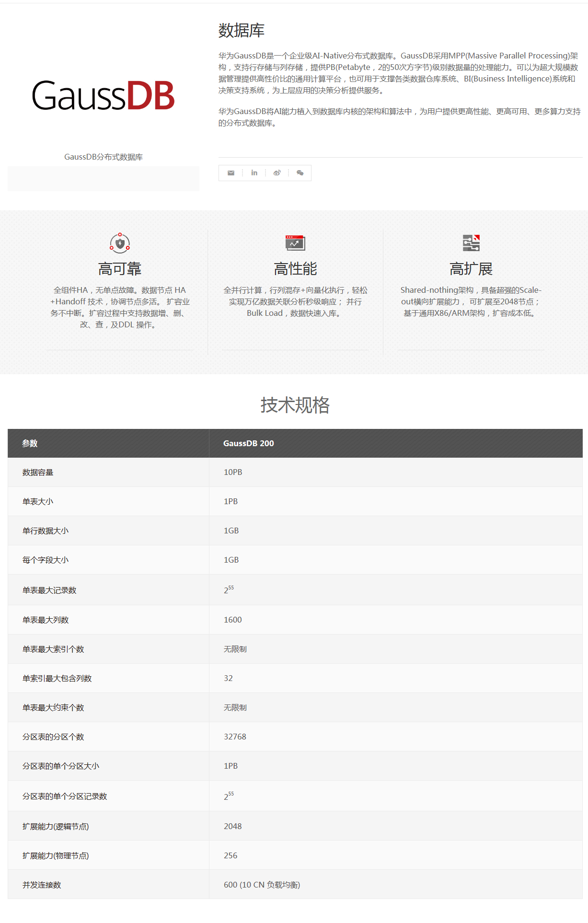
Task: Click the 2048 value cell
Action: coord(396,826)
